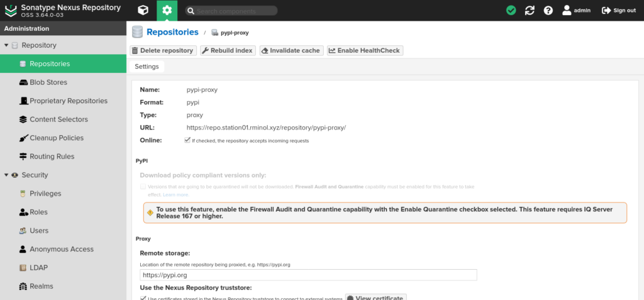Viewport: 644px width, 300px height.
Task: Click the Roles person-key icon
Action: point(23,212)
